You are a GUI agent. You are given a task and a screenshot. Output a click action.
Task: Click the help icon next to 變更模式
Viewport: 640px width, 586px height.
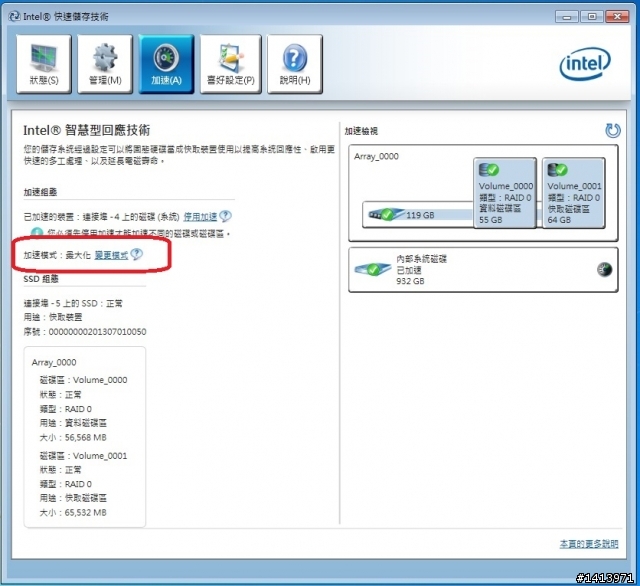click(137, 254)
